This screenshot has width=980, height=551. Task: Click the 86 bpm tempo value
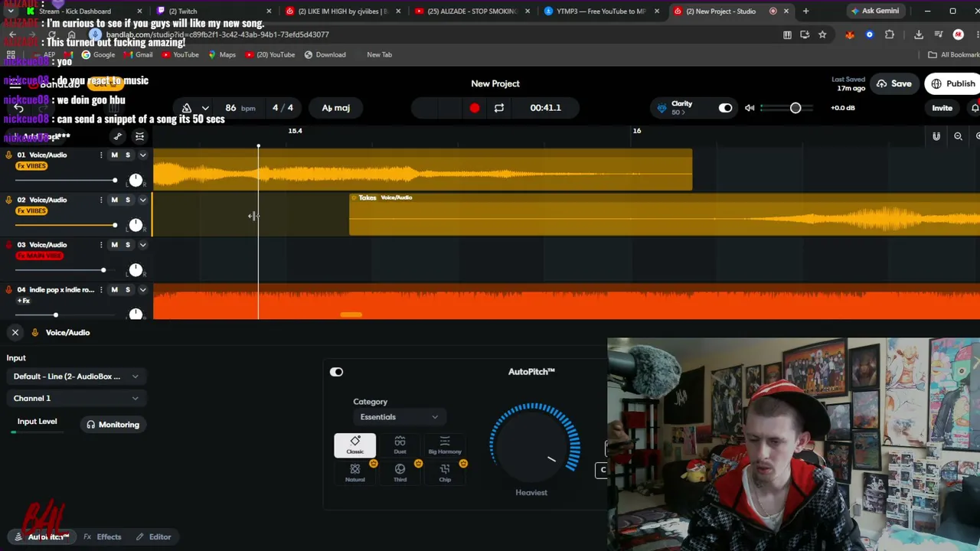pos(240,108)
